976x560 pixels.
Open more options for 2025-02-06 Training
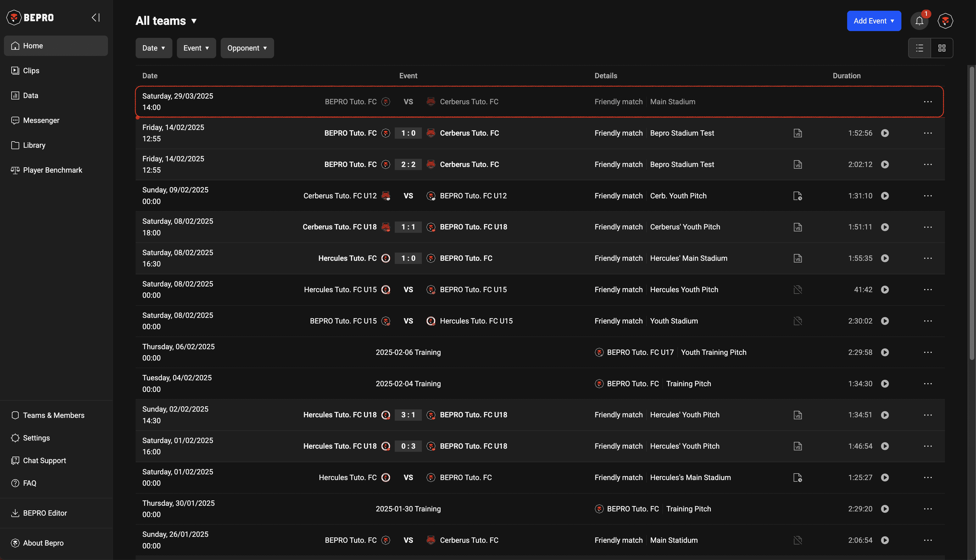click(928, 352)
